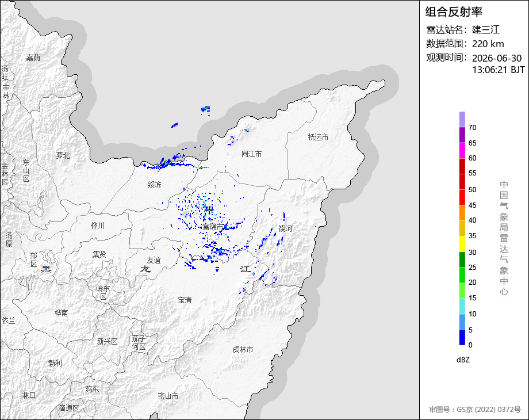
Task: Click the 抚远市 map label
Action: [x=318, y=137]
